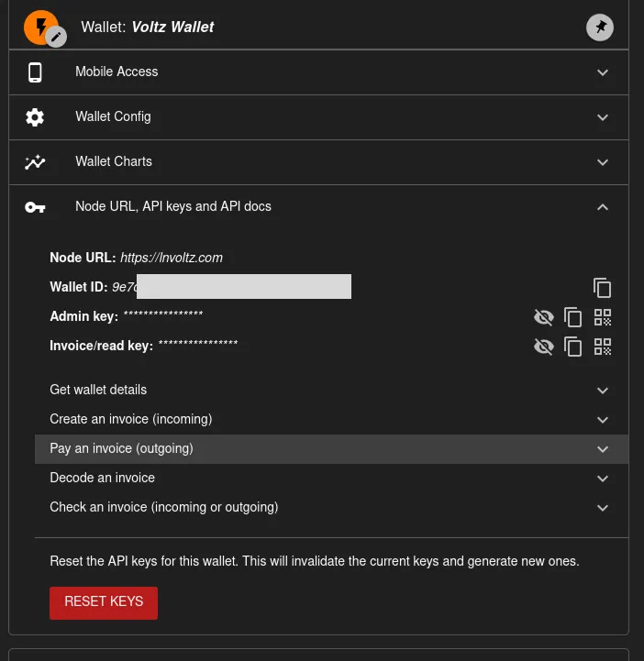Copy the Admin key
Image resolution: width=644 pixels, height=661 pixels.
(x=573, y=318)
